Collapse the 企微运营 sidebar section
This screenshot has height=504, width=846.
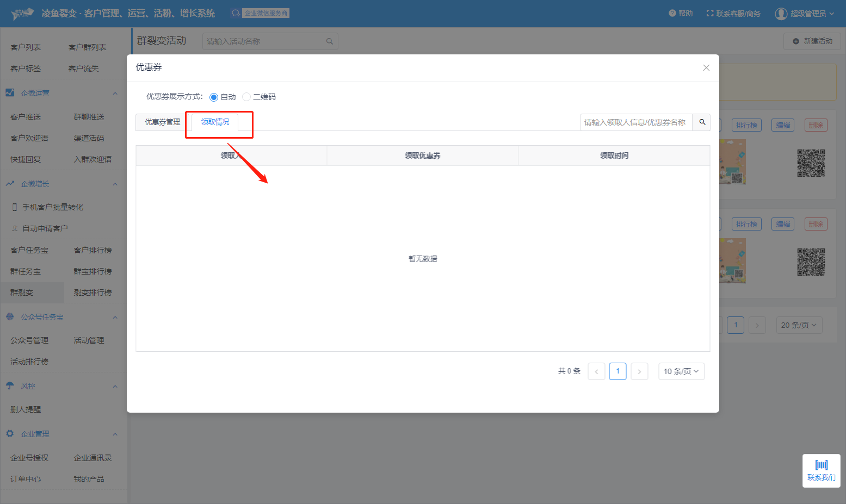[x=115, y=94]
